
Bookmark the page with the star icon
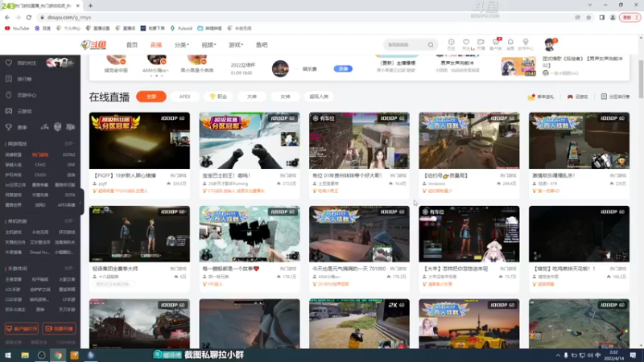point(588,17)
